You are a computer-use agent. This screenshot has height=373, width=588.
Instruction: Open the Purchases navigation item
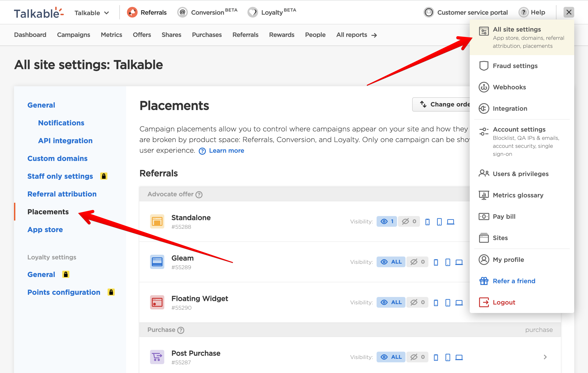pyautogui.click(x=207, y=35)
